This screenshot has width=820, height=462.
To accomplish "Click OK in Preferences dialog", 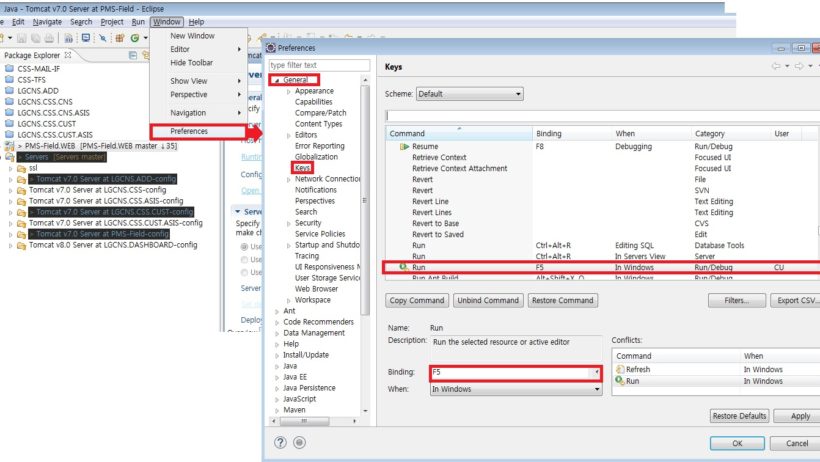I will coord(737,443).
